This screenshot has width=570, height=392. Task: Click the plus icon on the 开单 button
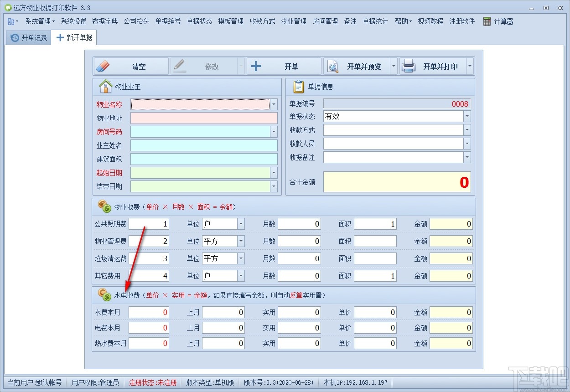pyautogui.click(x=256, y=66)
